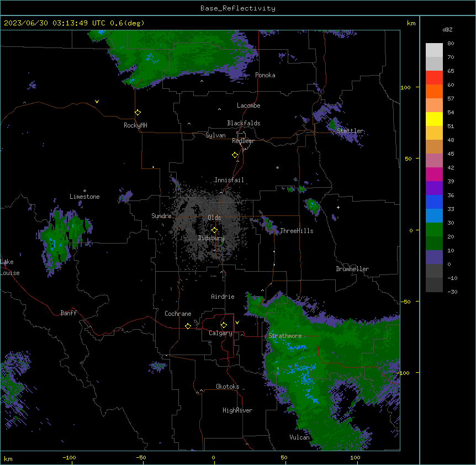Click the Sylvan label on map

click(215, 135)
